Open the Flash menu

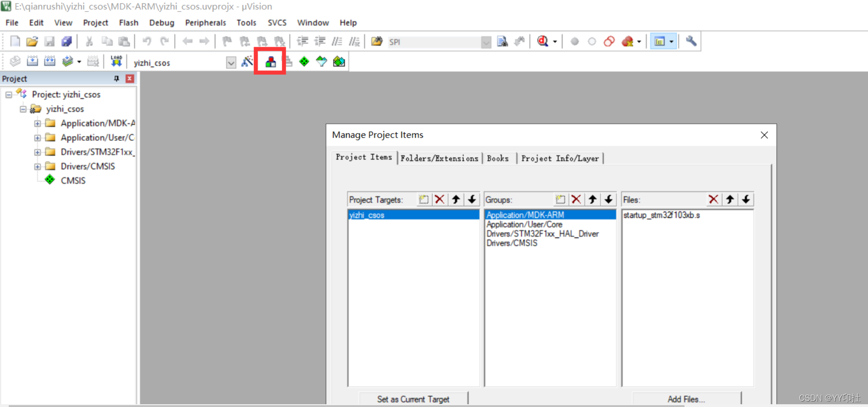pos(129,23)
